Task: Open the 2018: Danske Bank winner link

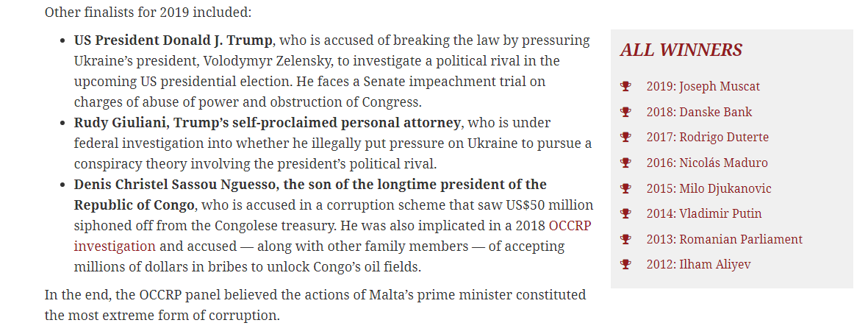Action: [699, 112]
